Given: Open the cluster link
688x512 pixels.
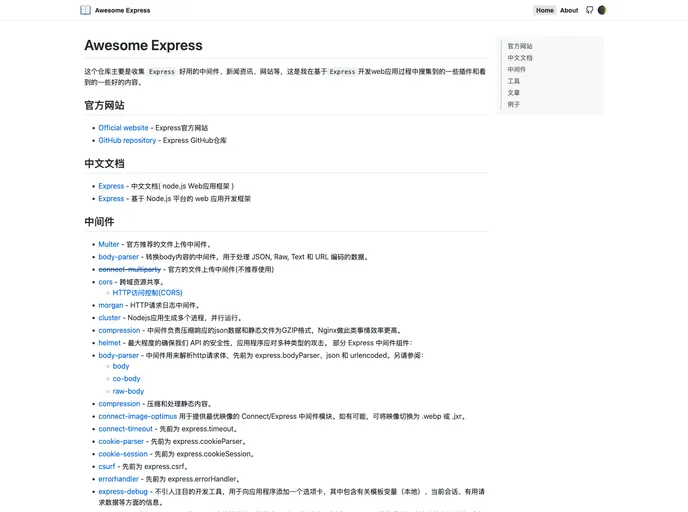Looking at the screenshot, I should (x=109, y=318).
